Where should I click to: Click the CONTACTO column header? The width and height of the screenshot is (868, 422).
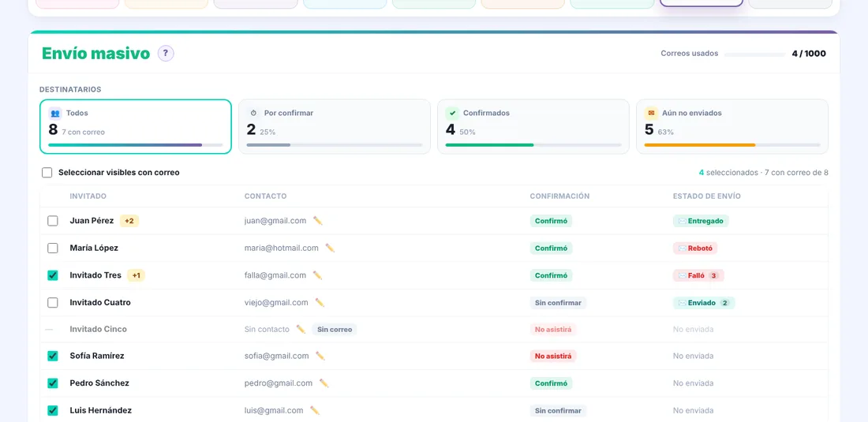266,196
